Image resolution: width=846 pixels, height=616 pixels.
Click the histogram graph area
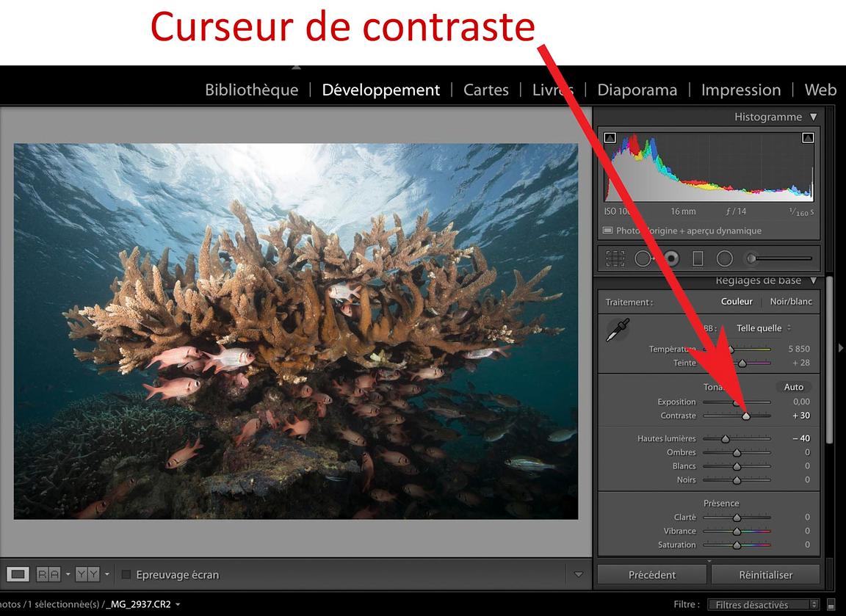709,167
